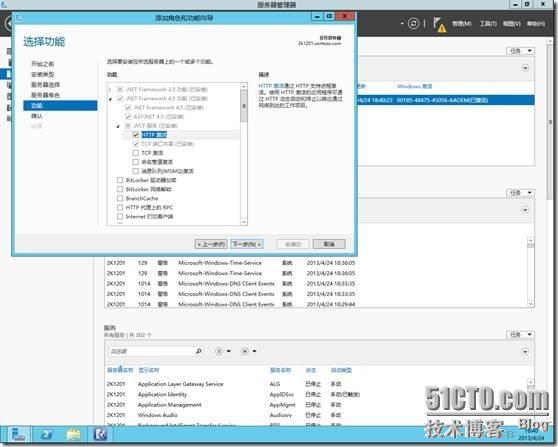Check the TCP 激活 feature
The width and height of the screenshot is (558, 447).
[x=136, y=153]
